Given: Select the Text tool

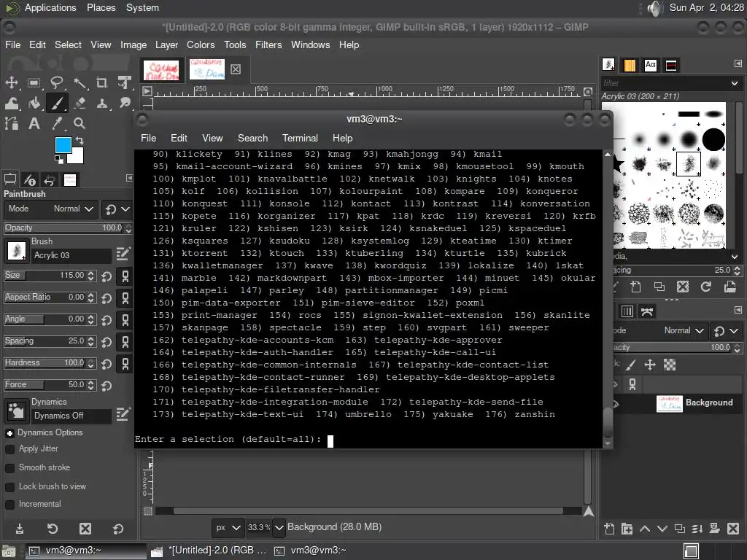Looking at the screenshot, I should point(34,124).
